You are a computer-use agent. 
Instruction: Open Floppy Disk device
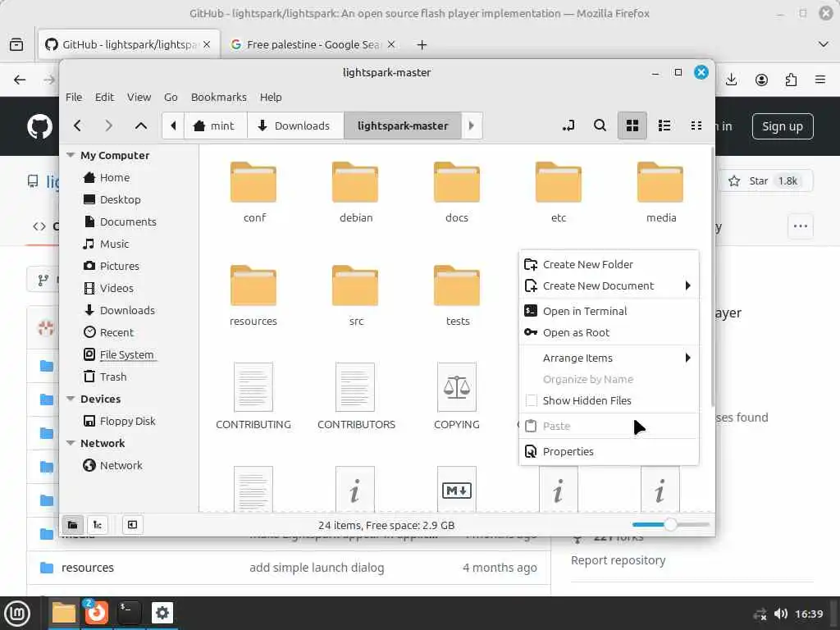(x=127, y=421)
